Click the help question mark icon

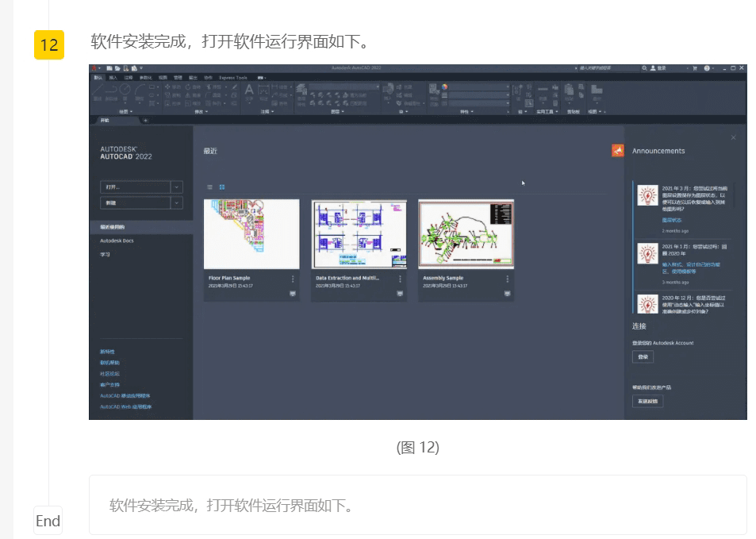706,68
